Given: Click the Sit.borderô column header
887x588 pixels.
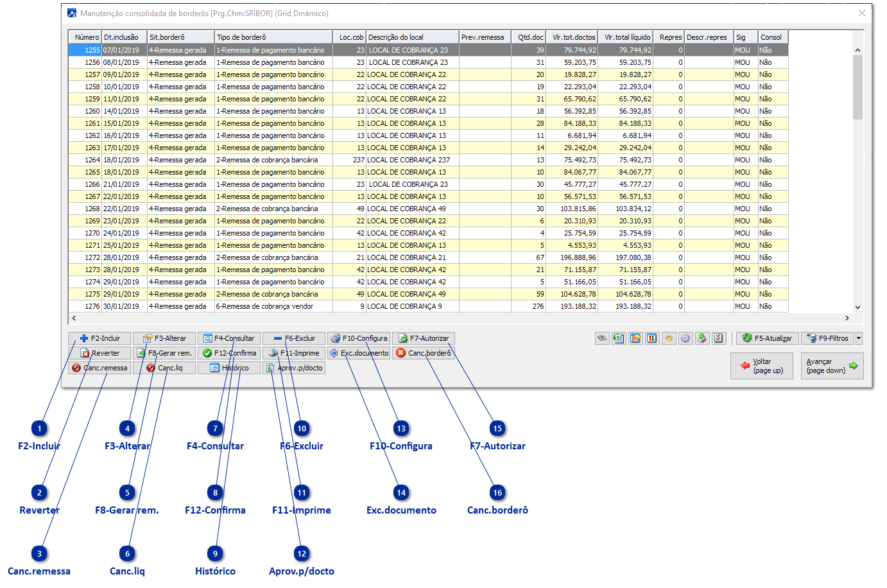Looking at the screenshot, I should pos(181,37).
